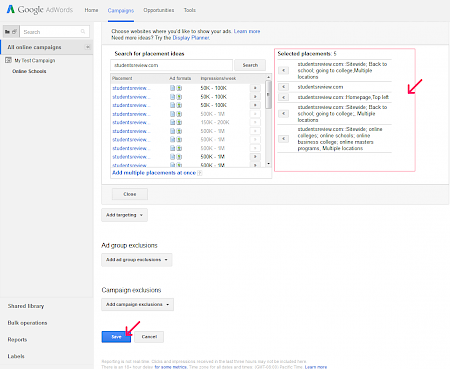
Task: Open the Campaigns tab
Action: tap(121, 11)
